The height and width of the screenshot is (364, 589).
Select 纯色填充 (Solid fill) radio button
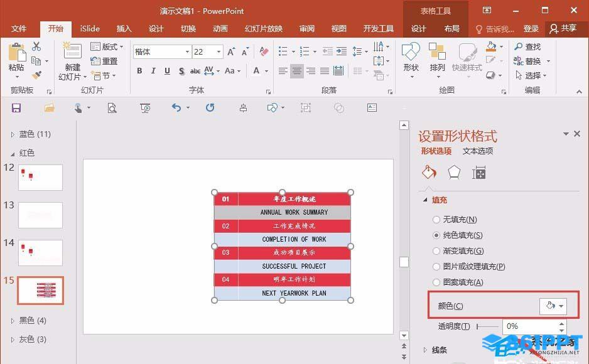[x=436, y=235]
